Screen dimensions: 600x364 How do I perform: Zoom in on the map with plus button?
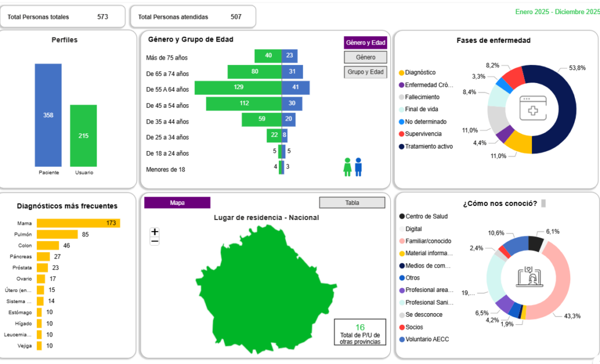155,232
